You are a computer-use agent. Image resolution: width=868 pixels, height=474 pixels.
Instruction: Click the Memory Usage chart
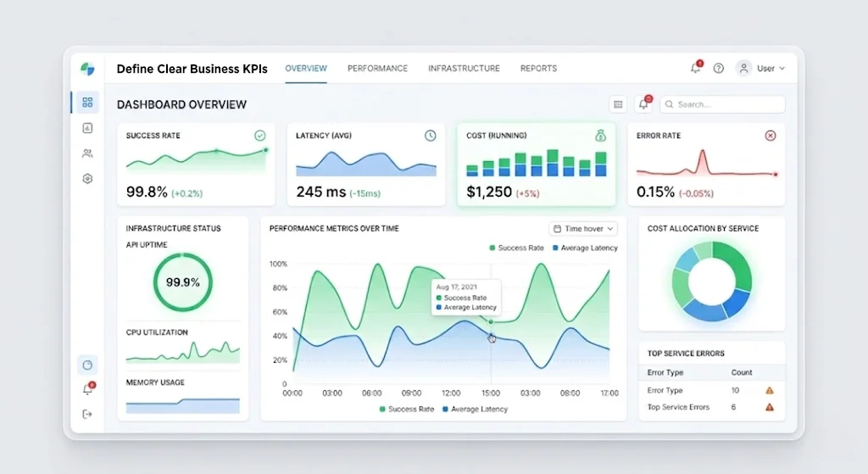pyautogui.click(x=183, y=405)
